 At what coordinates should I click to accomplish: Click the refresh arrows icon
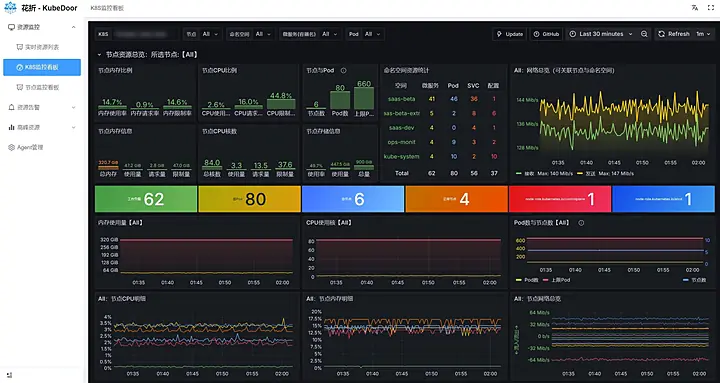(x=662, y=34)
